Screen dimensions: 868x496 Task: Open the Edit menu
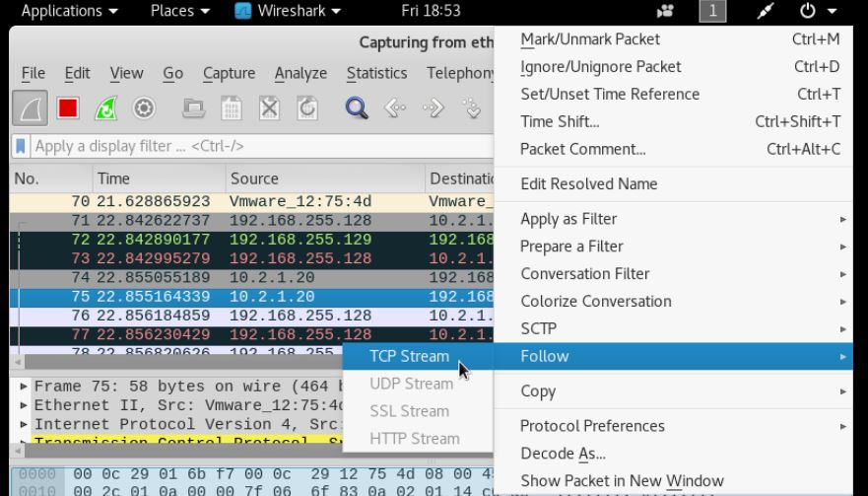[77, 73]
